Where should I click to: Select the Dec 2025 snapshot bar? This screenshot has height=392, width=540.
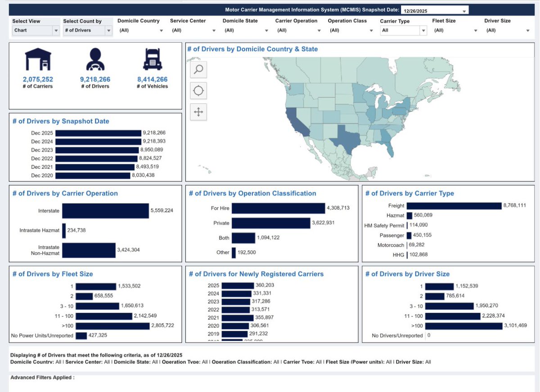[x=99, y=133]
